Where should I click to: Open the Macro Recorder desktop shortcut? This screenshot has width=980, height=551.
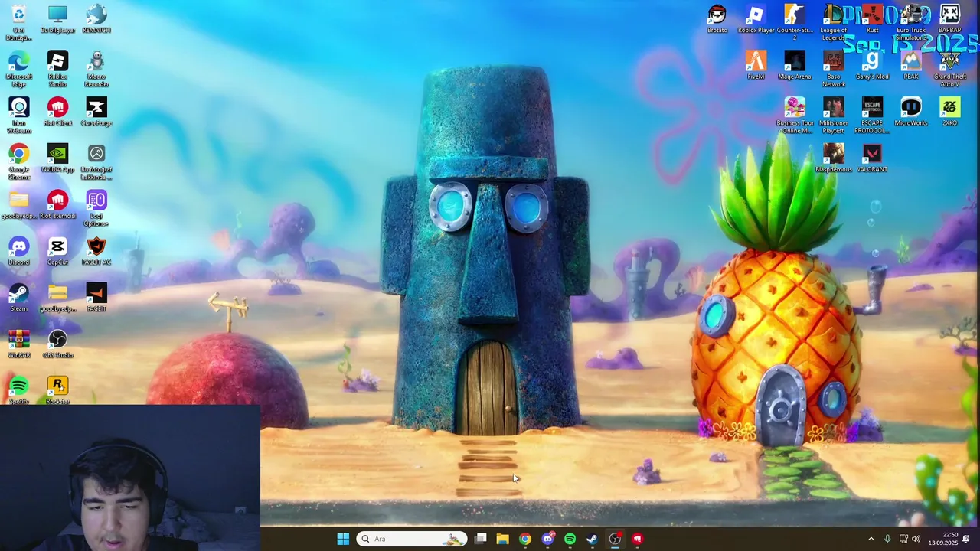[x=96, y=69]
